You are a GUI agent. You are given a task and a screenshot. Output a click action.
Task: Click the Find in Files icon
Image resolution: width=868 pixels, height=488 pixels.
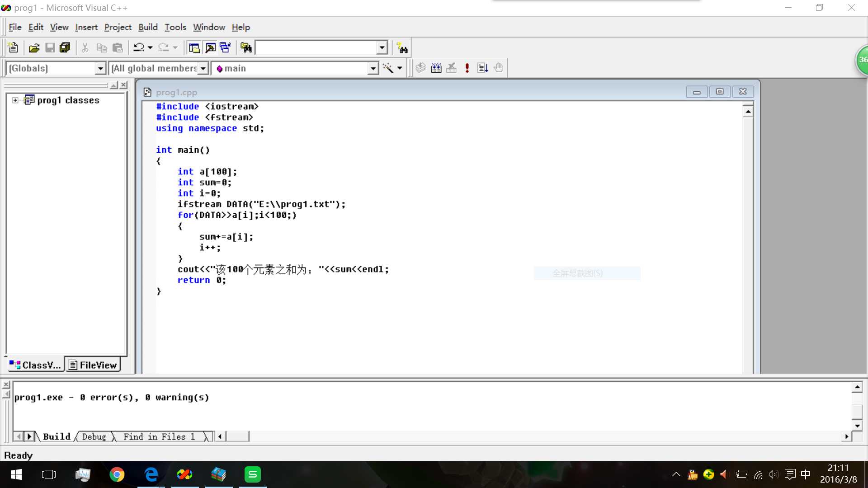[x=246, y=47]
